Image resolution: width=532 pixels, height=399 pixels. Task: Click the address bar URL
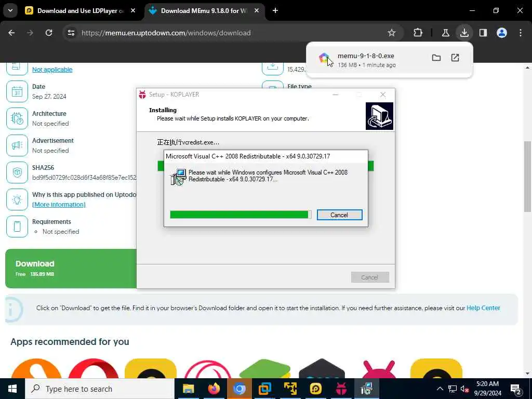pos(166,33)
